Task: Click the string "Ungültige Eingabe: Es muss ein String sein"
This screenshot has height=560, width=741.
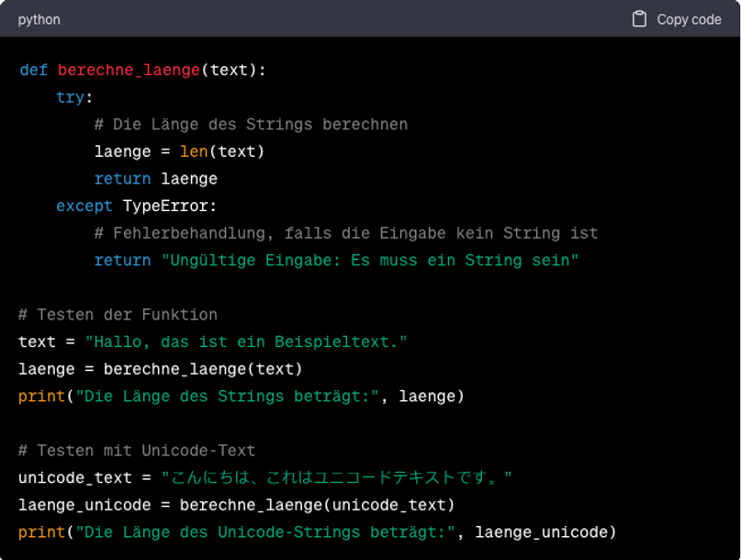Action: click(x=370, y=261)
